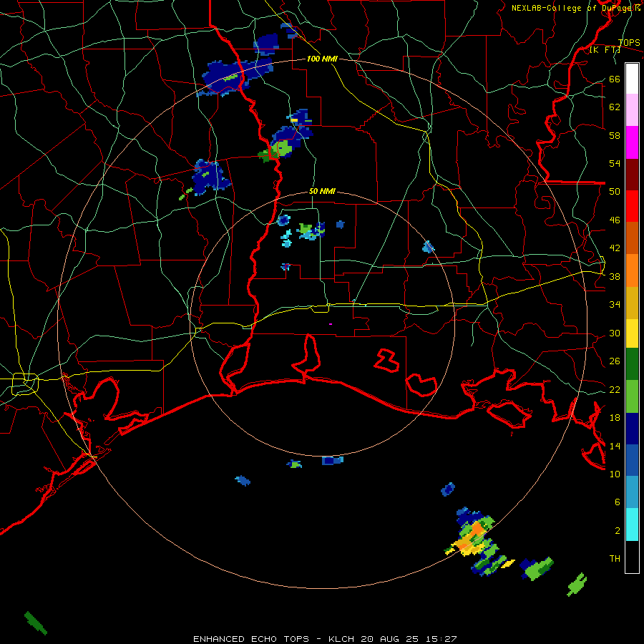Click the 42 value on legend scale

[615, 248]
